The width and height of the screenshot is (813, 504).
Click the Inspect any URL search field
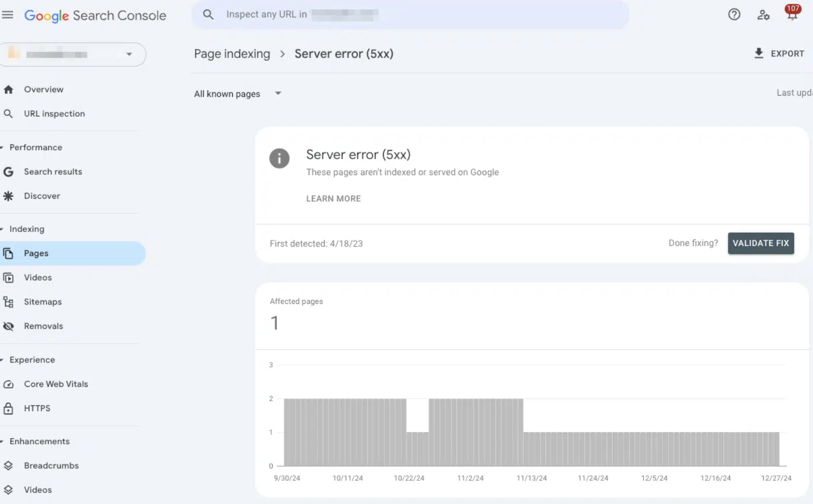tap(409, 14)
